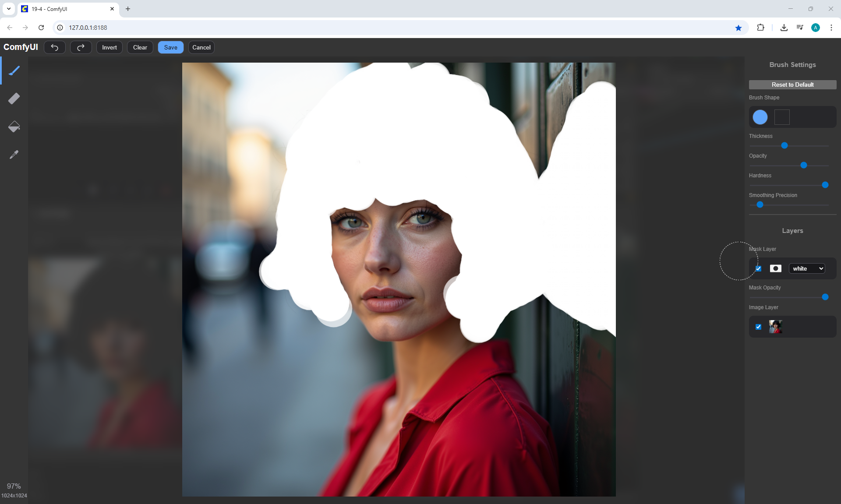841x504 pixels.
Task: Select the Color Picker eyedropper tool
Action: pos(14,155)
